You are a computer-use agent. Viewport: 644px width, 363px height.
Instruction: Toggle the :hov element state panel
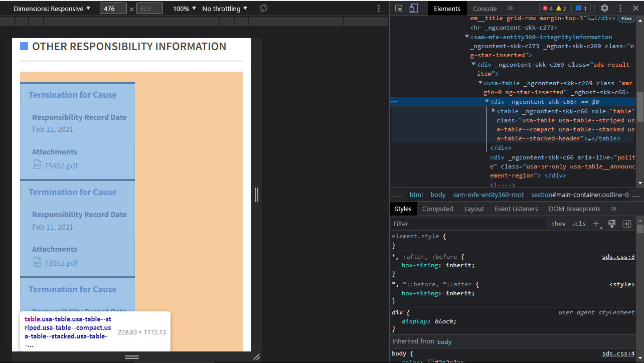(x=558, y=224)
